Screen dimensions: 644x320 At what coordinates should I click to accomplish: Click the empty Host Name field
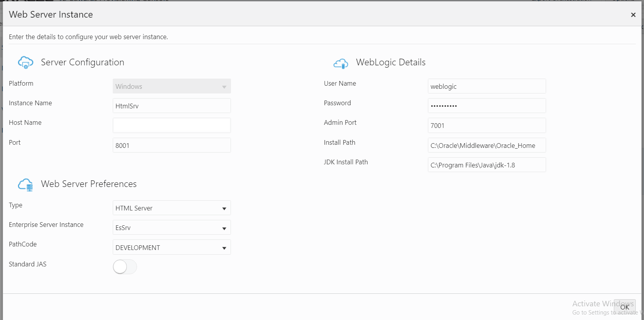[172, 125]
